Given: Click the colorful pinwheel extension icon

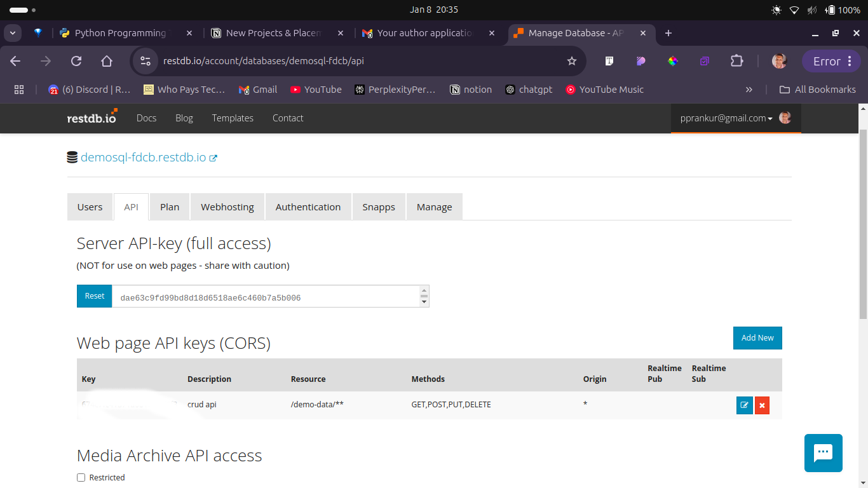Looking at the screenshot, I should coord(673,61).
